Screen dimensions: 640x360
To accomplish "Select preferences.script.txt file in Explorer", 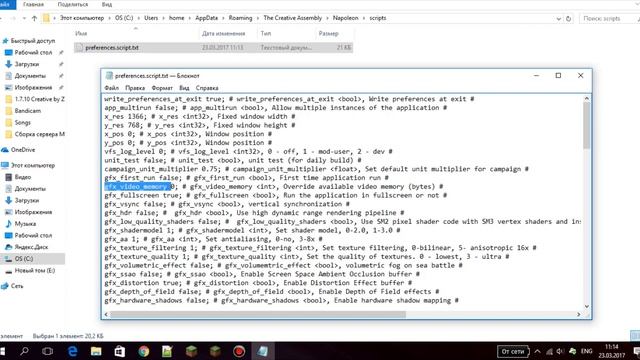I will click(213, 48).
